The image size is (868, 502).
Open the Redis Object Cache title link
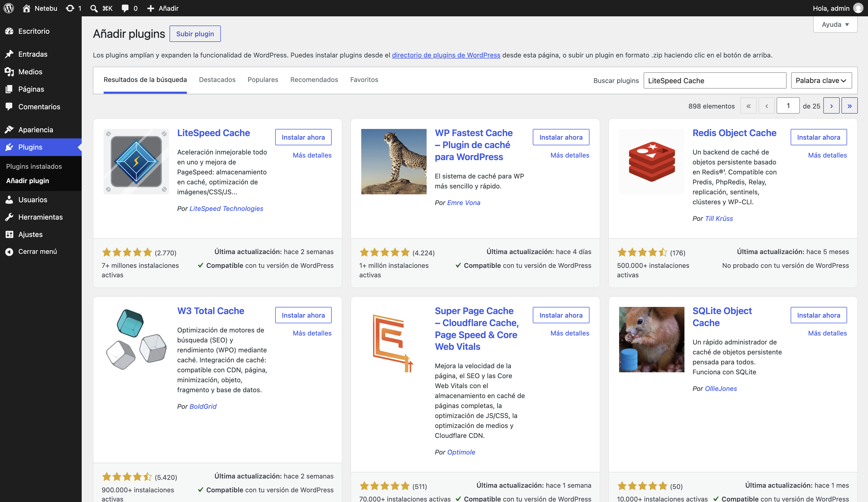coord(734,133)
